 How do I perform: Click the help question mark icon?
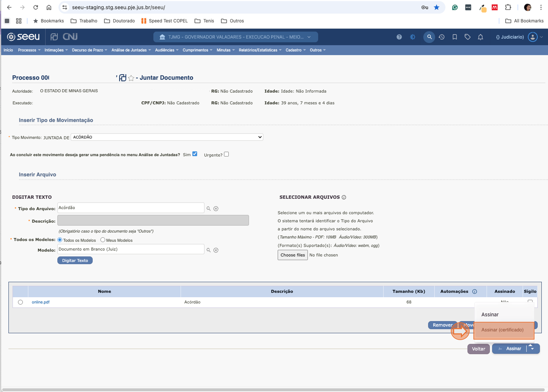coord(399,37)
